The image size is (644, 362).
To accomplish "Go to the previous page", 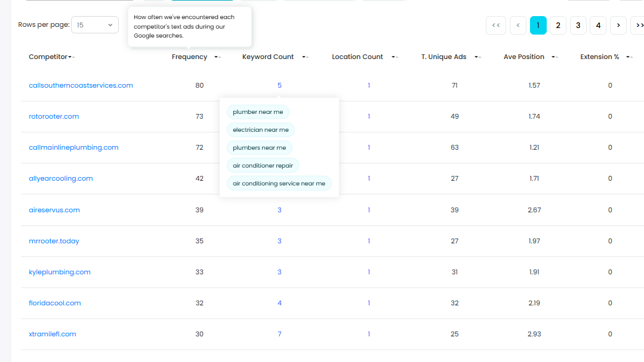I will click(x=518, y=26).
